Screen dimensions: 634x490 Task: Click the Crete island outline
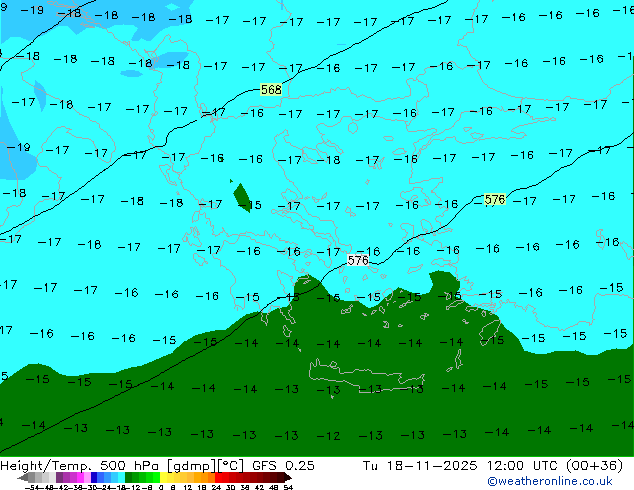[366, 375]
